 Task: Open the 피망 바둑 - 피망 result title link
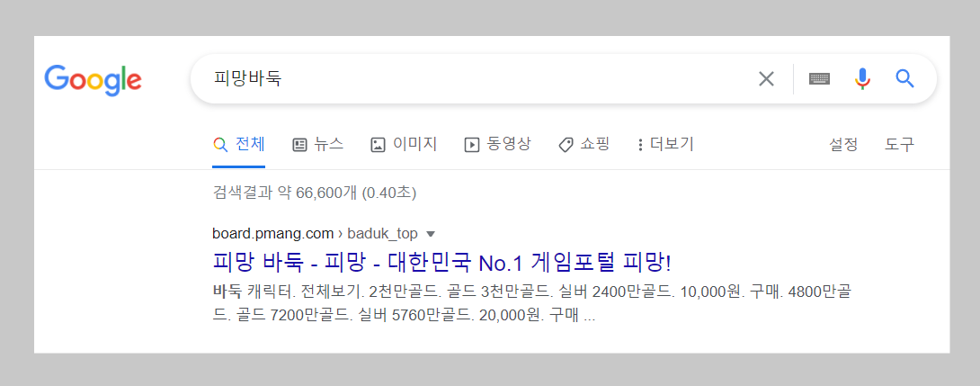(441, 262)
